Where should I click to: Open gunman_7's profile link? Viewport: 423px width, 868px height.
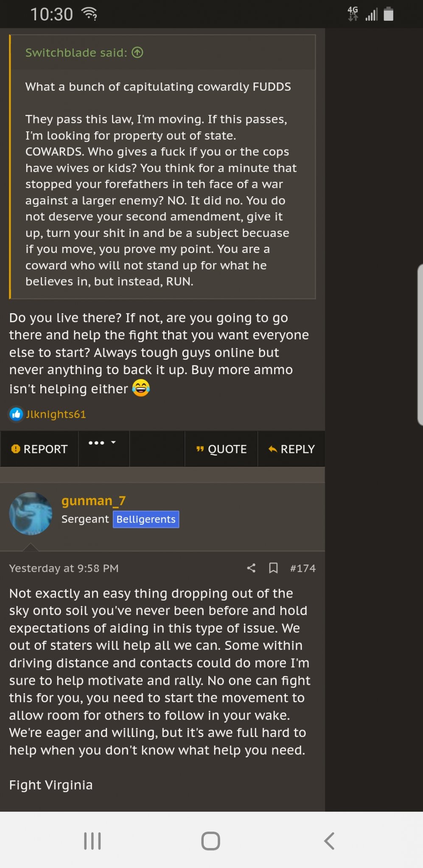coord(93,501)
